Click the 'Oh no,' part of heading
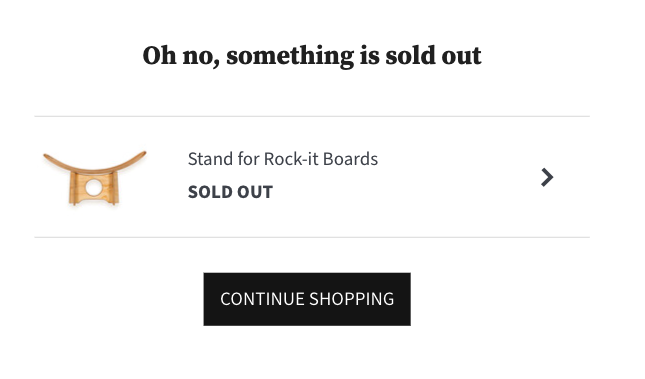 (x=181, y=56)
